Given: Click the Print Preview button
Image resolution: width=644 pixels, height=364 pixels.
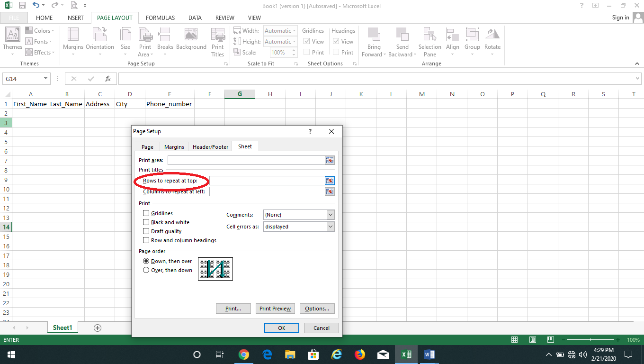Looking at the screenshot, I should click(275, 309).
